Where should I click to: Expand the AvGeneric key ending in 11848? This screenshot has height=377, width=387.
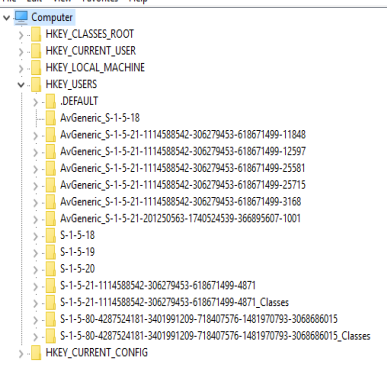click(x=35, y=136)
